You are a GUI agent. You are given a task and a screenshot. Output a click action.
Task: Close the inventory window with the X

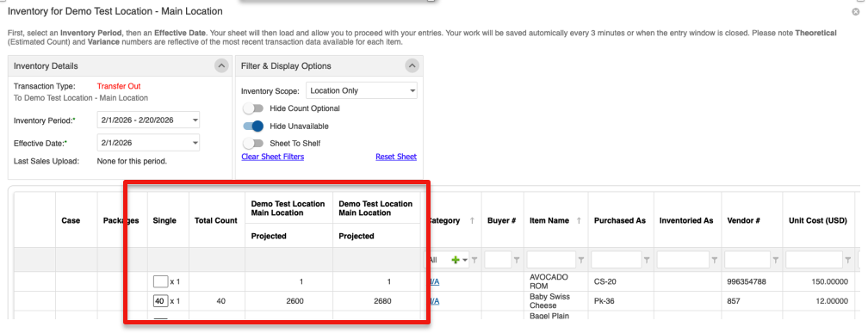pyautogui.click(x=856, y=12)
